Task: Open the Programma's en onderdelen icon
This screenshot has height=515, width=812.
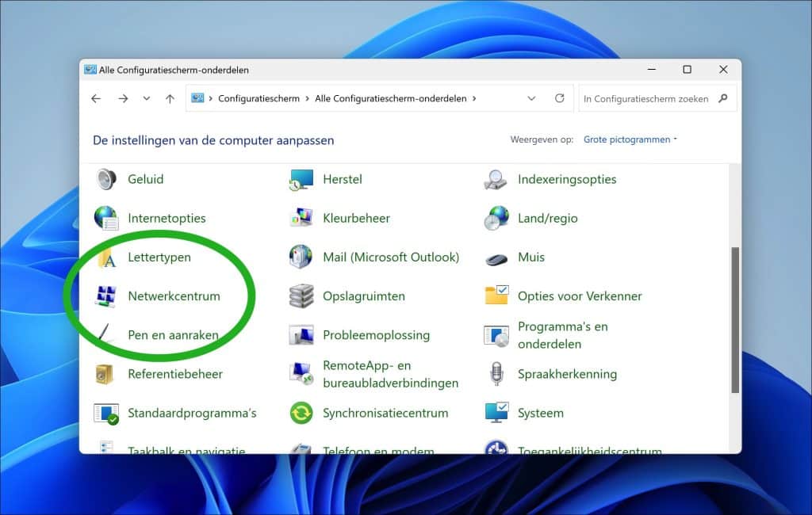Action: pyautogui.click(x=496, y=335)
